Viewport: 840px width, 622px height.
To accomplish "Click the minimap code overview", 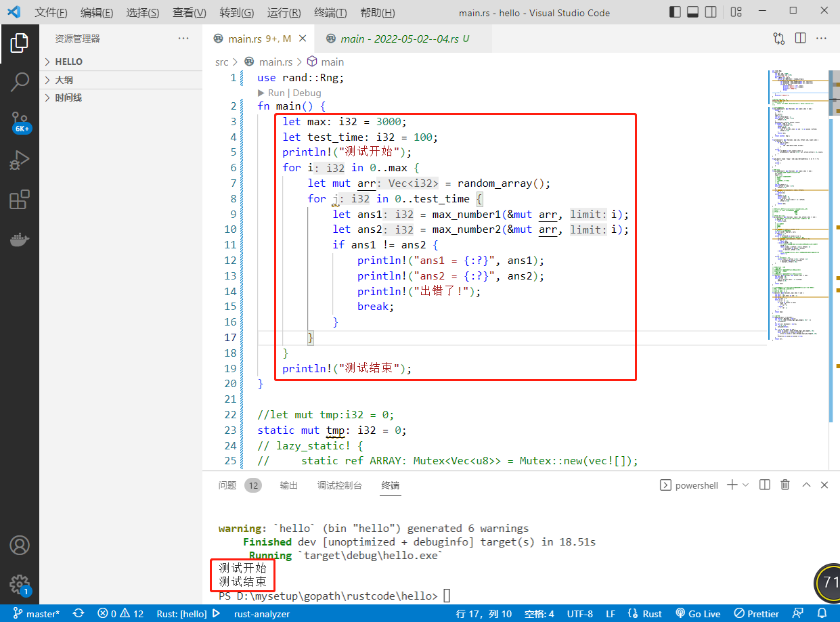I will [799, 203].
